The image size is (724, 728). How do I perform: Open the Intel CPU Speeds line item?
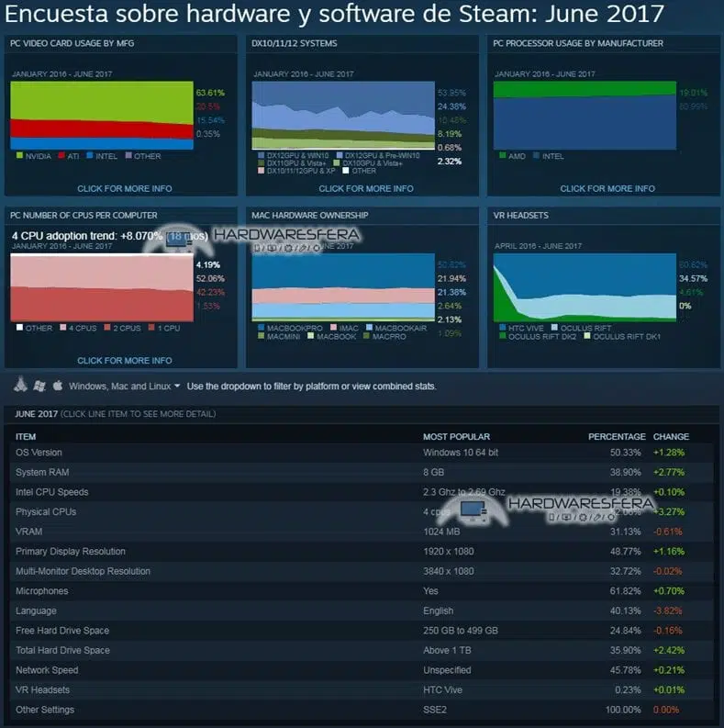[361, 492]
